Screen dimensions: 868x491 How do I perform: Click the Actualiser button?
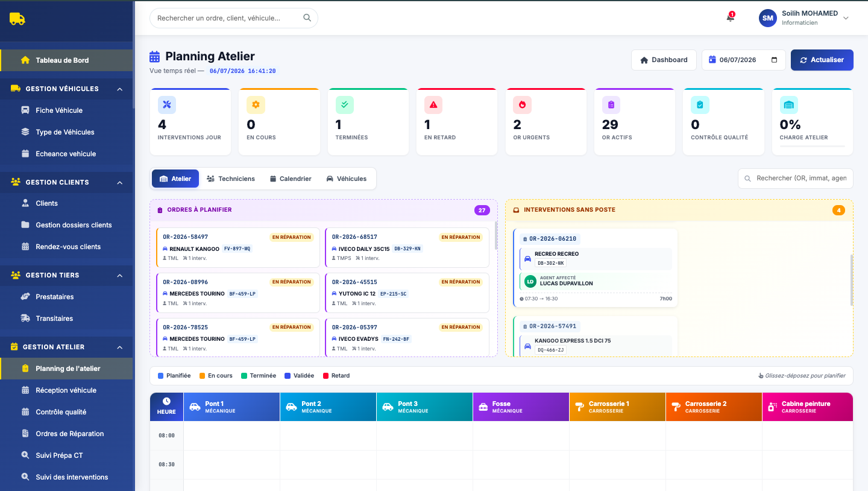[822, 60]
